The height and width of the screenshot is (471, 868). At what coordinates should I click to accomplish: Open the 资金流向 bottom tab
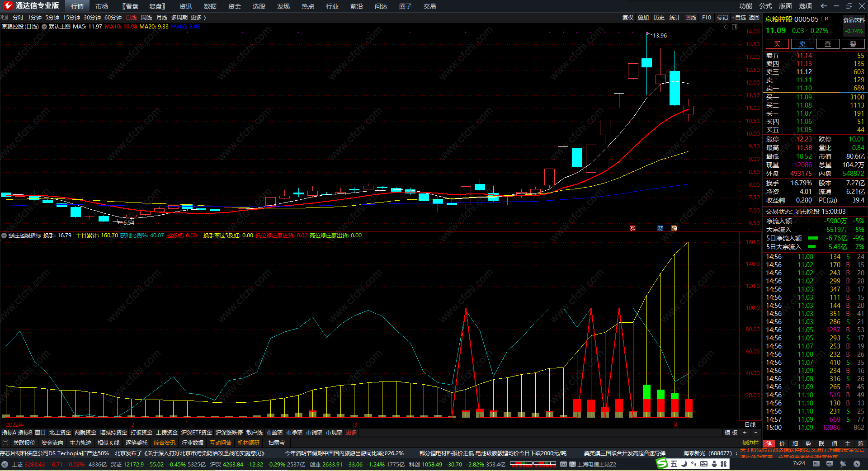point(52,443)
